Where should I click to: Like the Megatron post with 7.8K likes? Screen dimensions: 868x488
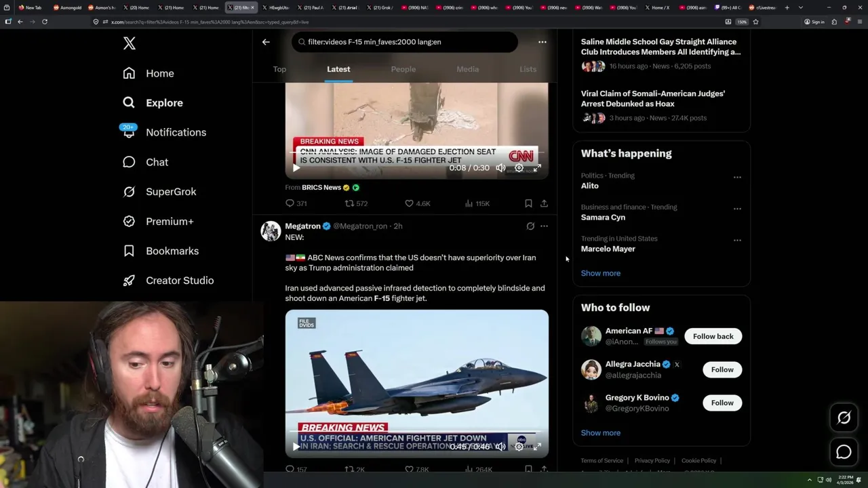[x=417, y=469]
